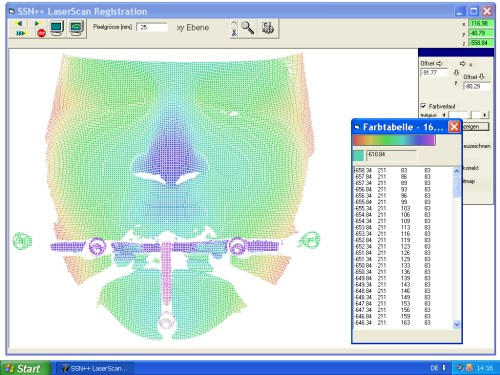The image size is (500, 375).
Task: Select SSN++ LaserScan taskbar item
Action: tap(95, 368)
